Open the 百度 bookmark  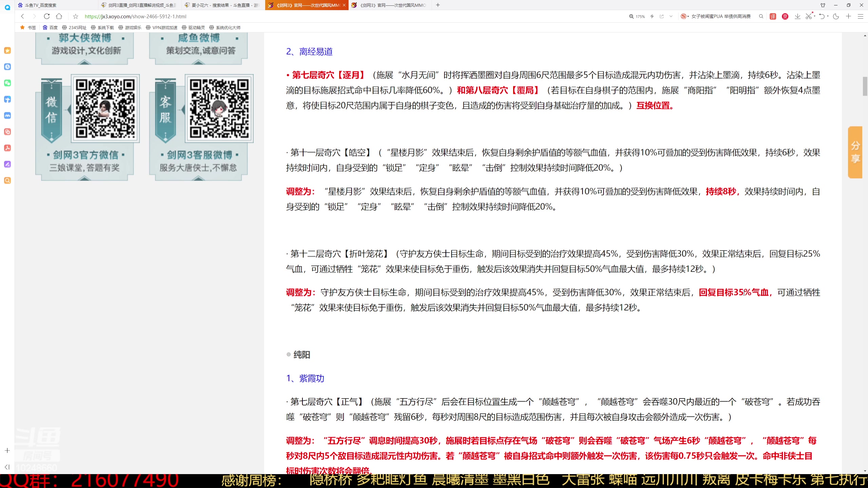(x=50, y=27)
